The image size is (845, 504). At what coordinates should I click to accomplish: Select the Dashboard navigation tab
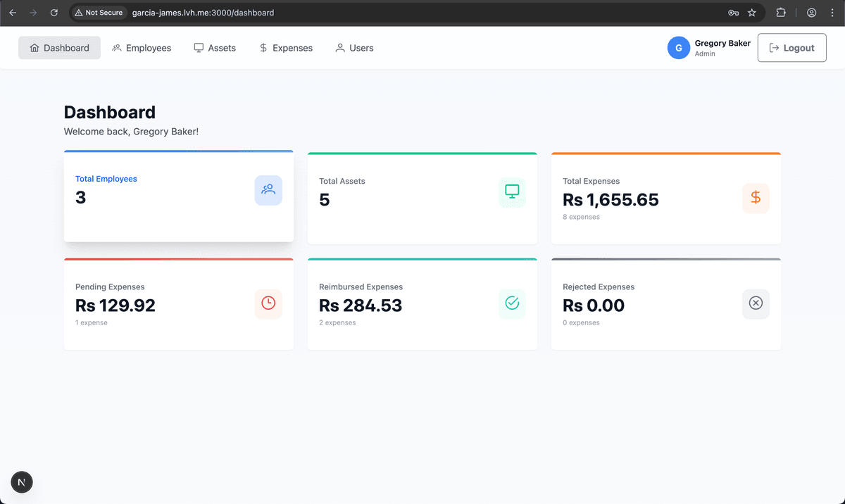point(60,48)
